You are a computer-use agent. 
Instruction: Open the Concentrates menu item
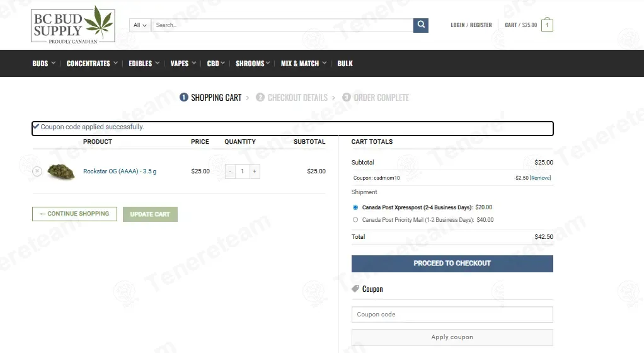coord(88,63)
